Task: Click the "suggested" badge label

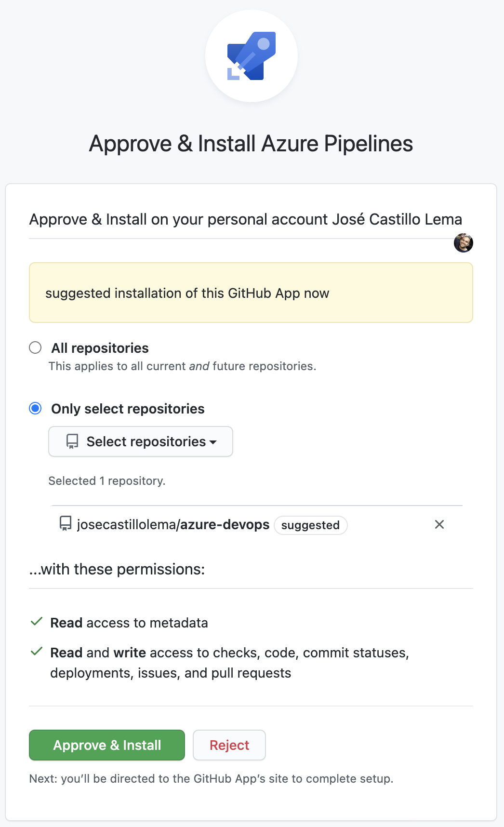Action: pos(310,525)
